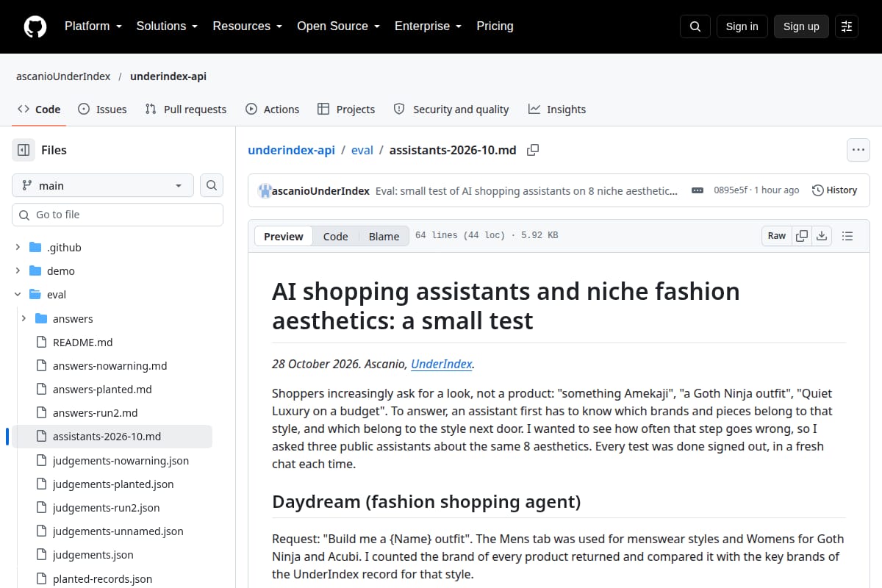Image resolution: width=882 pixels, height=588 pixels.
Task: Select Code file view
Action: tap(335, 236)
